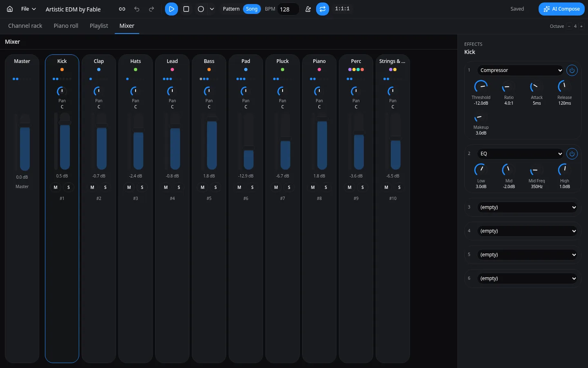
Task: Go to the home screen icon
Action: pos(10,9)
